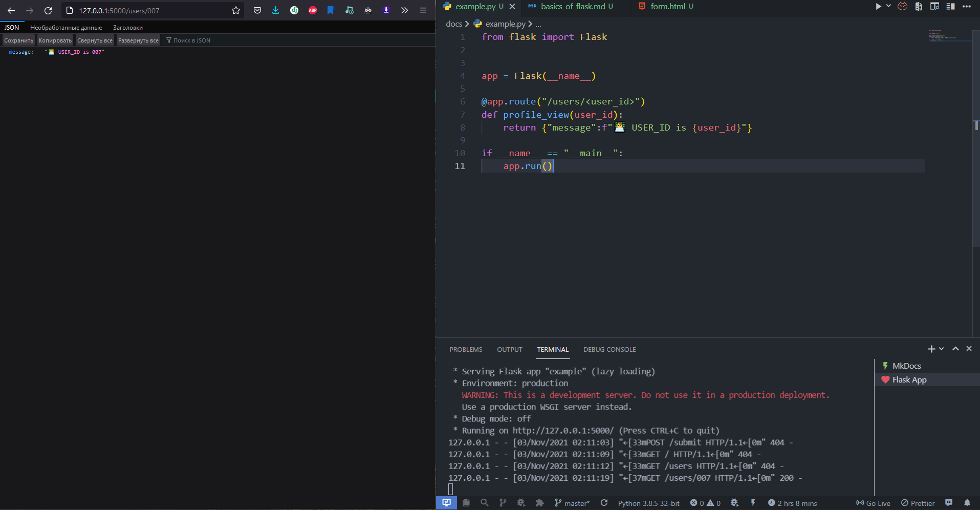980x510 pixels.
Task: Select the TERMINAL panel tab
Action: (x=553, y=350)
